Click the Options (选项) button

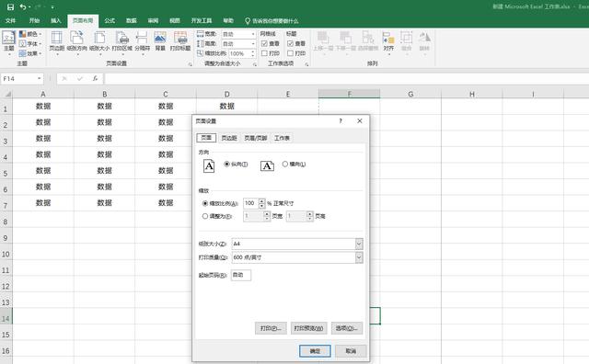pos(347,328)
